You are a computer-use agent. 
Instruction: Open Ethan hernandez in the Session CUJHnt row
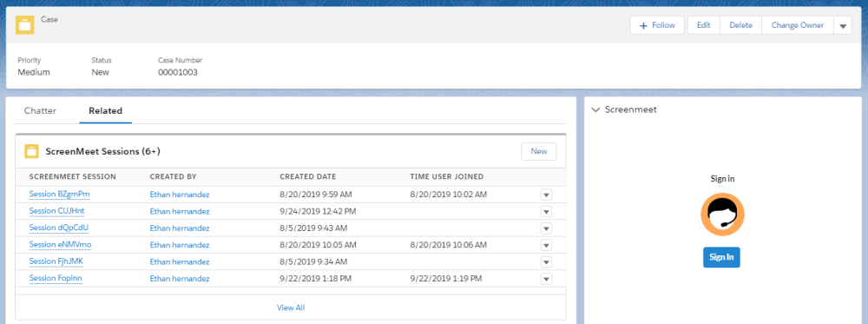tap(180, 212)
